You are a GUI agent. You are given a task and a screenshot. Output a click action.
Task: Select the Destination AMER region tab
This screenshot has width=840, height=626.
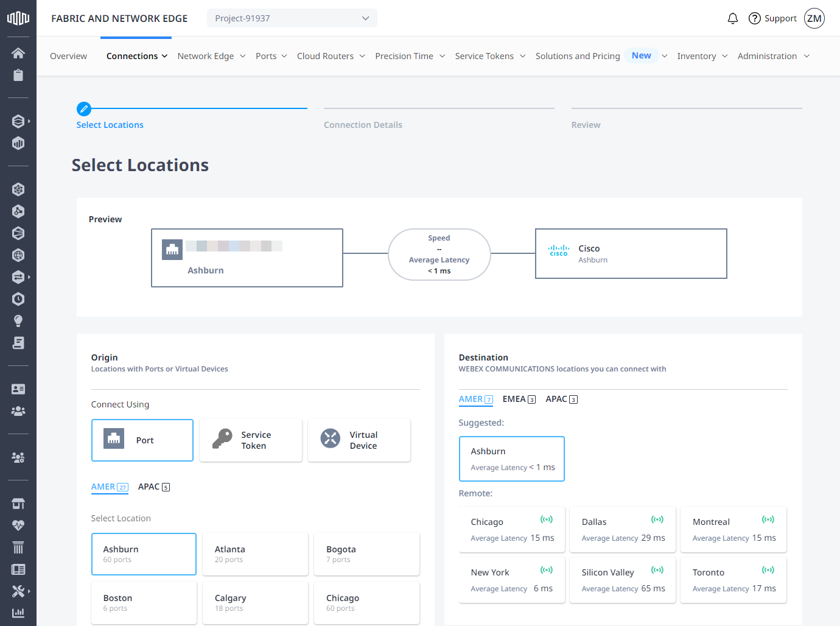476,399
